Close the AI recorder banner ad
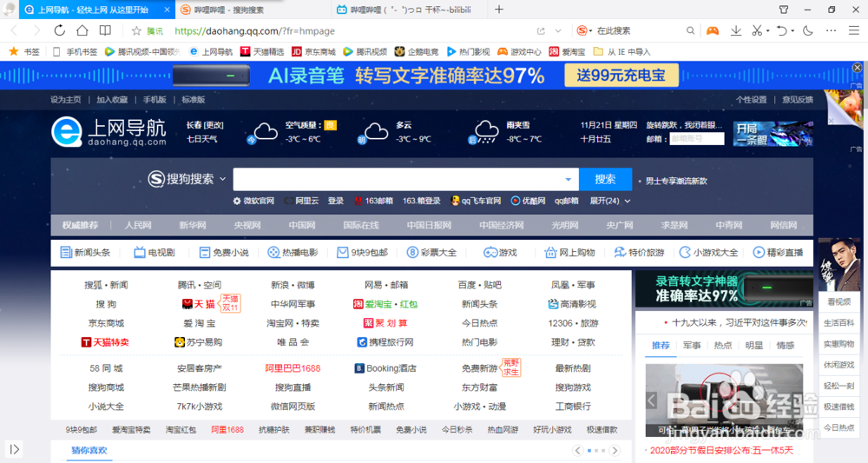The image size is (868, 463). (857, 68)
